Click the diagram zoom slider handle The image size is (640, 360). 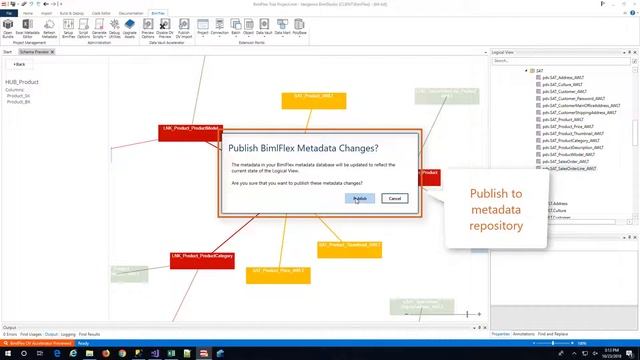coord(467,314)
